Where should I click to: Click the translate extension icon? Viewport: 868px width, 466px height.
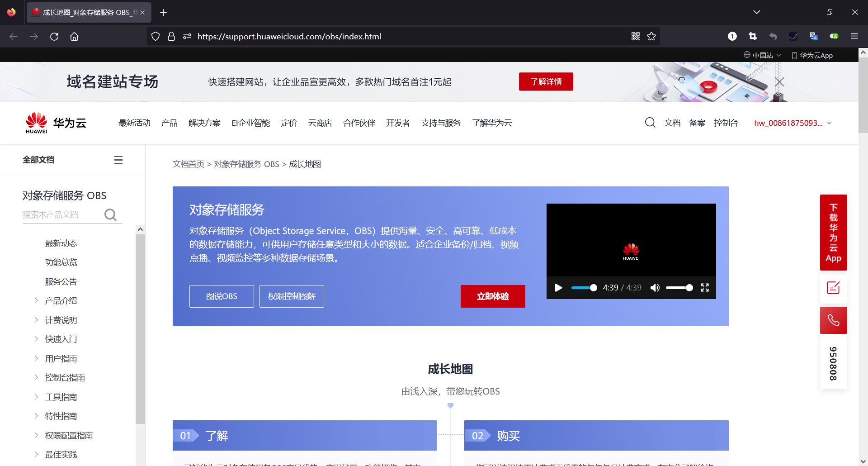tap(814, 36)
